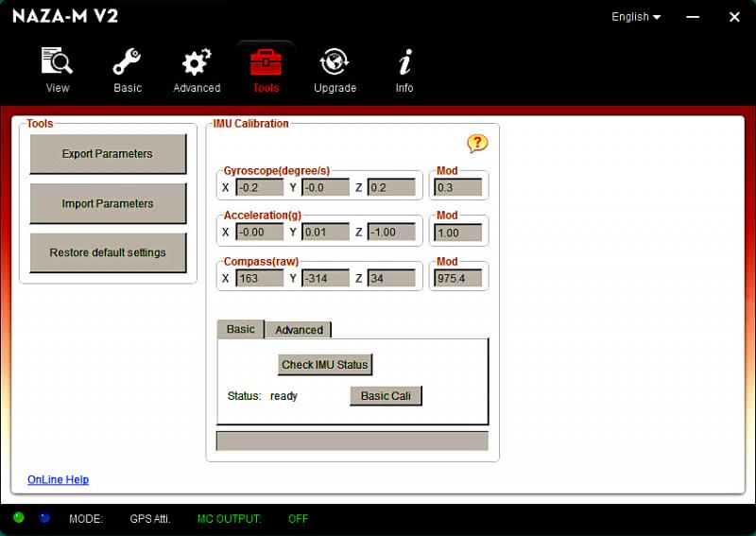Open the OnLine Help link
This screenshot has width=756, height=536.
tap(58, 480)
